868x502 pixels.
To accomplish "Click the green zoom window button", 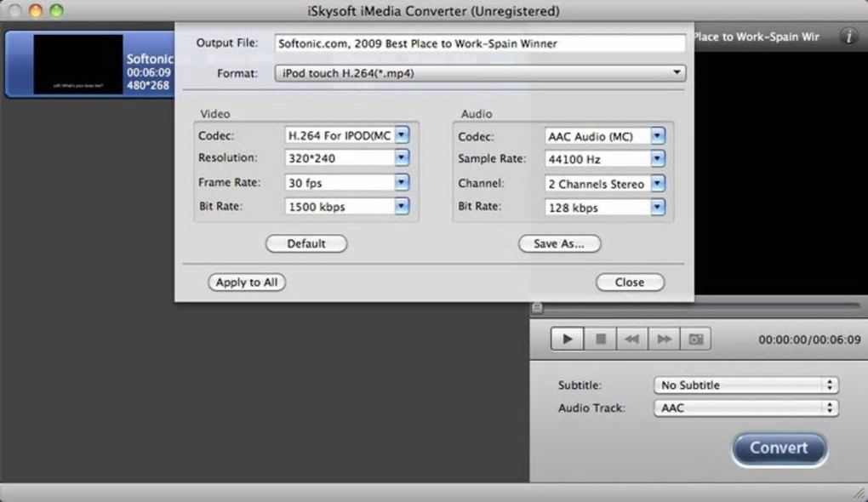I will tap(56, 10).
